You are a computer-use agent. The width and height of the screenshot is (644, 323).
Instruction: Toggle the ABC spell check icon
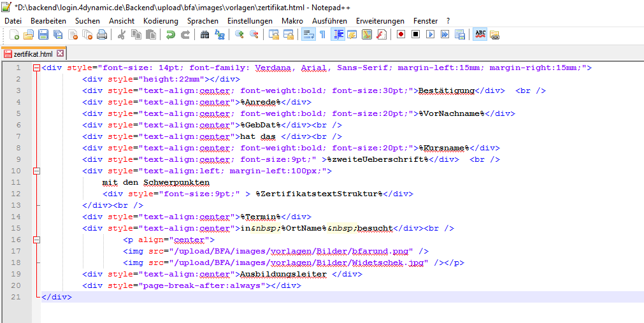(x=480, y=34)
